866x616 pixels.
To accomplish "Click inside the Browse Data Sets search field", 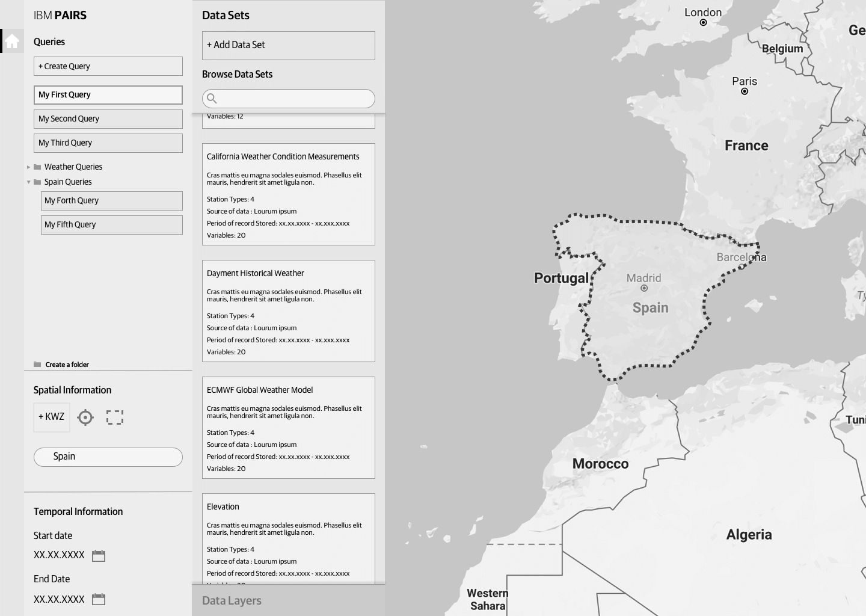I will tap(289, 98).
